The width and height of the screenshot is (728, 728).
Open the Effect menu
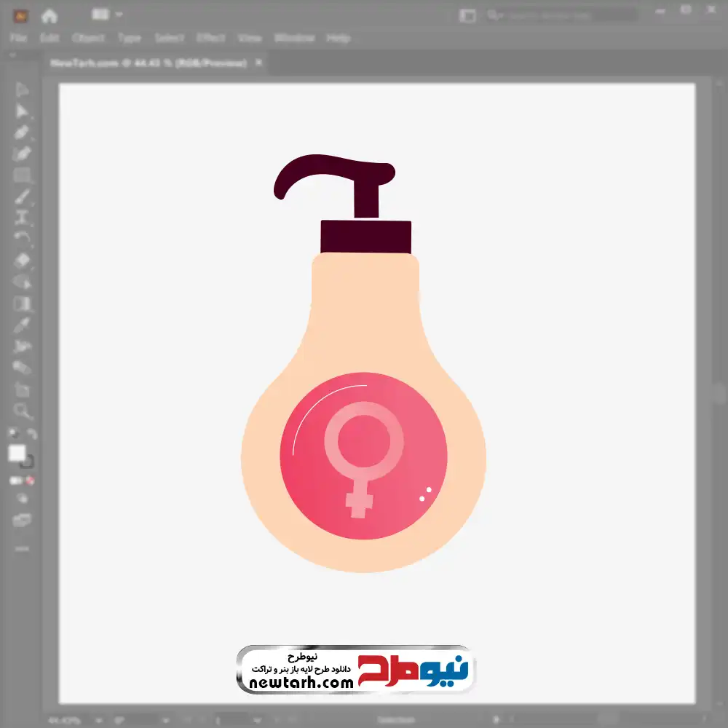tap(210, 38)
